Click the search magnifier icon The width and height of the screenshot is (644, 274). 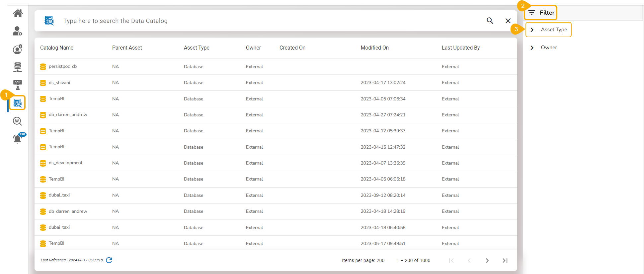(x=490, y=21)
